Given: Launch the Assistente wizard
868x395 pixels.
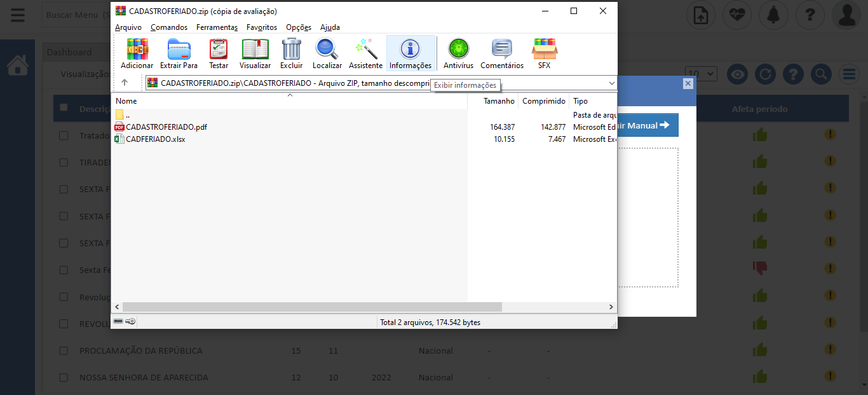Looking at the screenshot, I should point(365,53).
